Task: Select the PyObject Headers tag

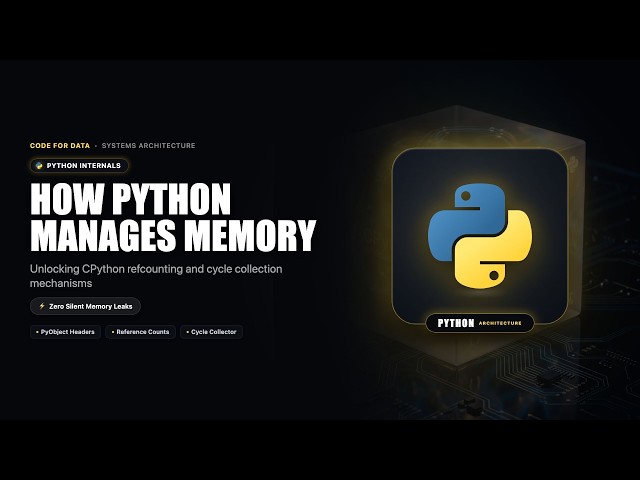Action: 65,332
